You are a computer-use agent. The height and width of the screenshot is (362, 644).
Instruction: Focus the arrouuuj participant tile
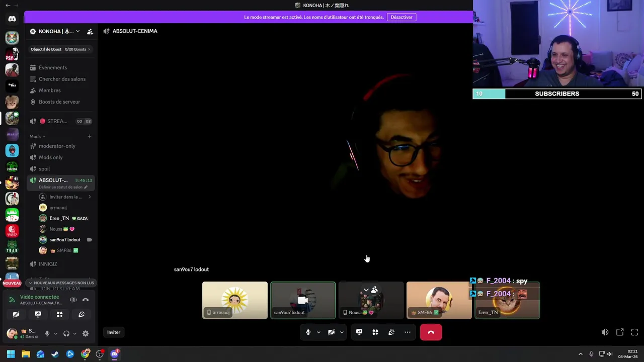pos(235,300)
